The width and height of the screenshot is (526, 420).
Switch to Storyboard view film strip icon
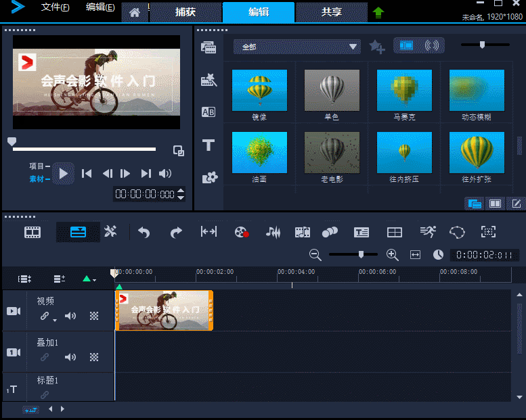point(32,232)
